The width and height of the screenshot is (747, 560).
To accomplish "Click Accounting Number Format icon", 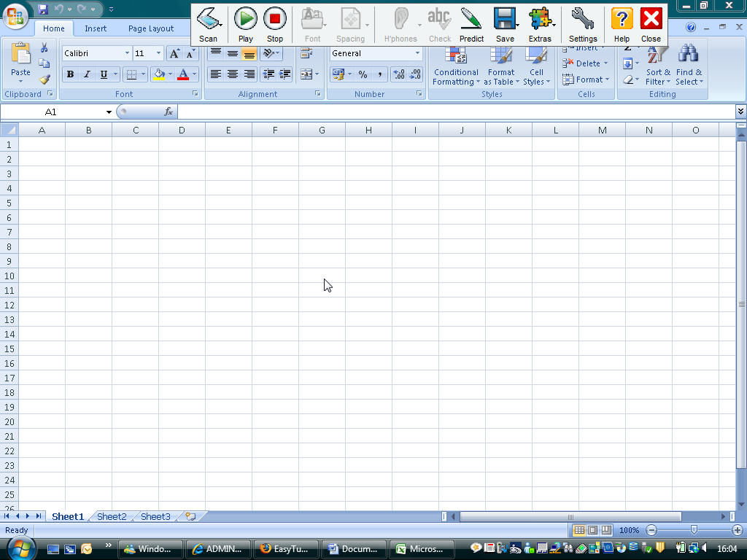I will tap(338, 74).
